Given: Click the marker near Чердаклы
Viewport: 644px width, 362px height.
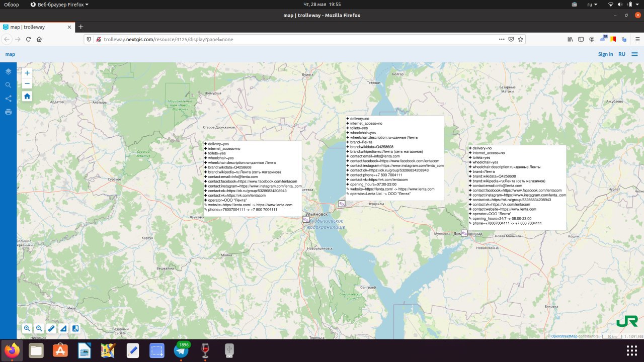Looking at the screenshot, I should click(x=342, y=204).
